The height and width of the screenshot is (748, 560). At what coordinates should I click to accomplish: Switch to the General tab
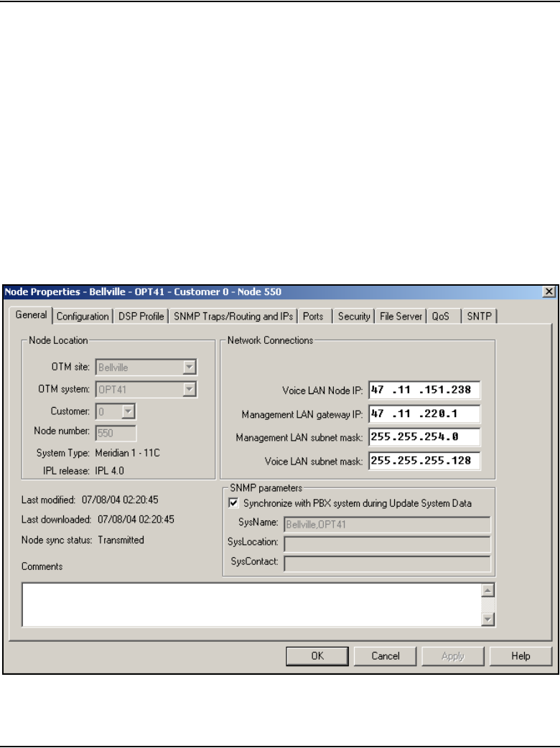click(31, 315)
